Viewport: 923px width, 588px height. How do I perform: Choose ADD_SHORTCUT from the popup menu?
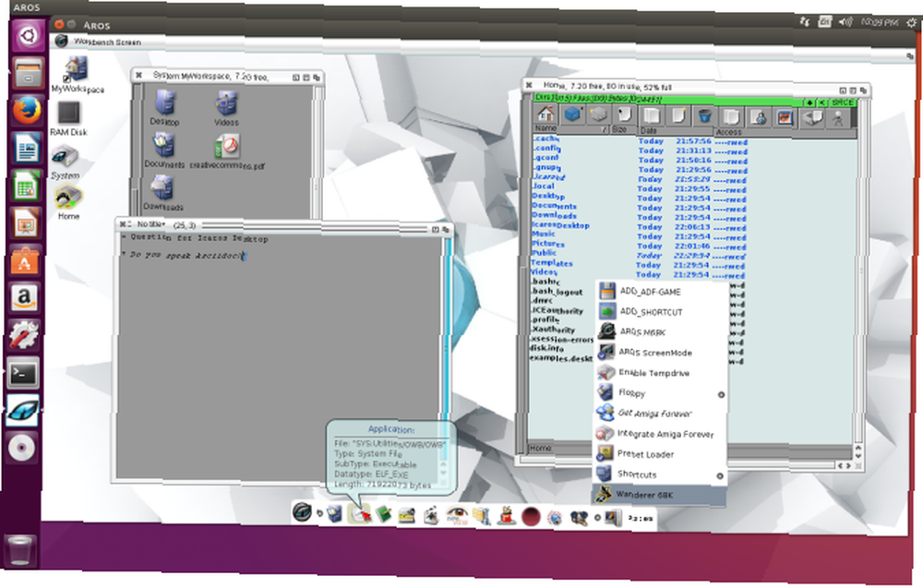[x=662, y=311]
